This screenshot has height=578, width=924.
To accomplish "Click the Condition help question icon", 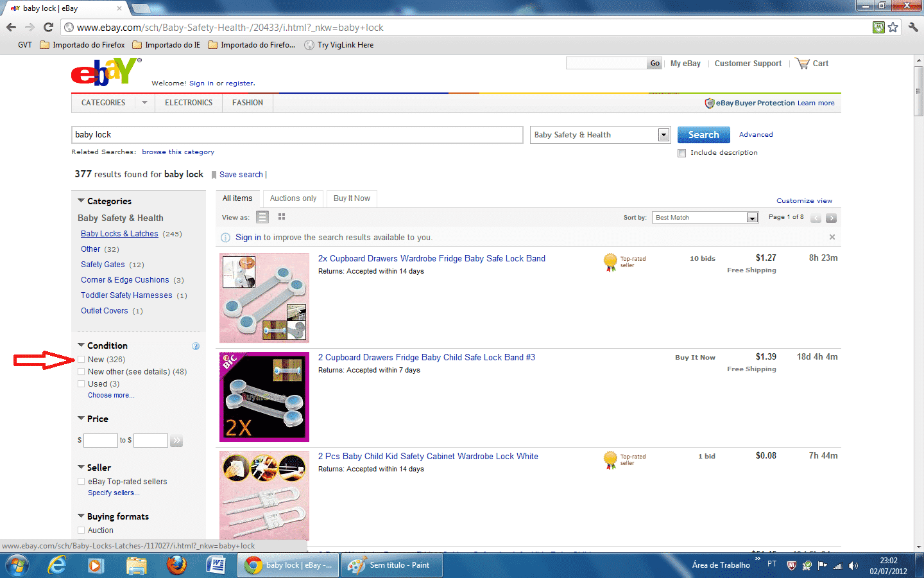I will pyautogui.click(x=196, y=346).
